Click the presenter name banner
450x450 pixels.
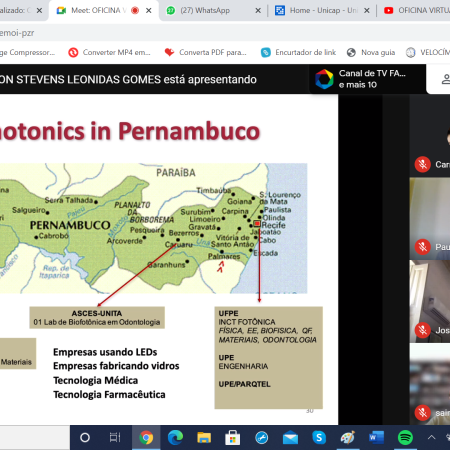click(128, 79)
